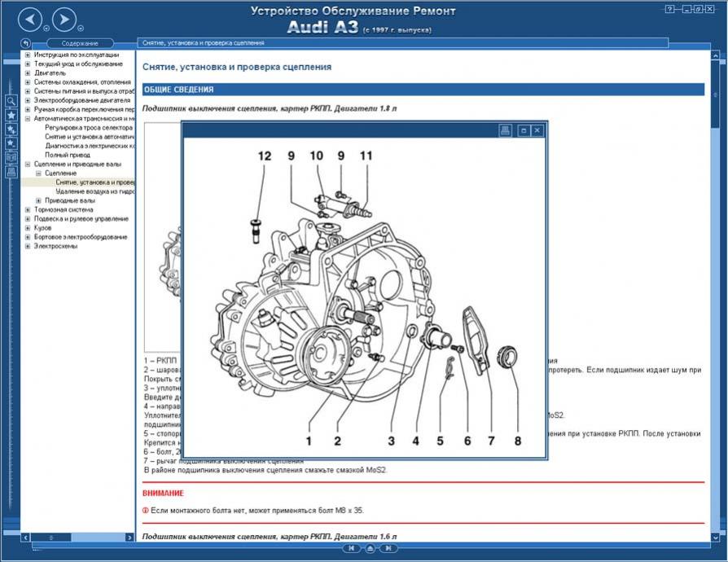Select the Электросхемы label in tree
The width and height of the screenshot is (728, 562).
(55, 246)
